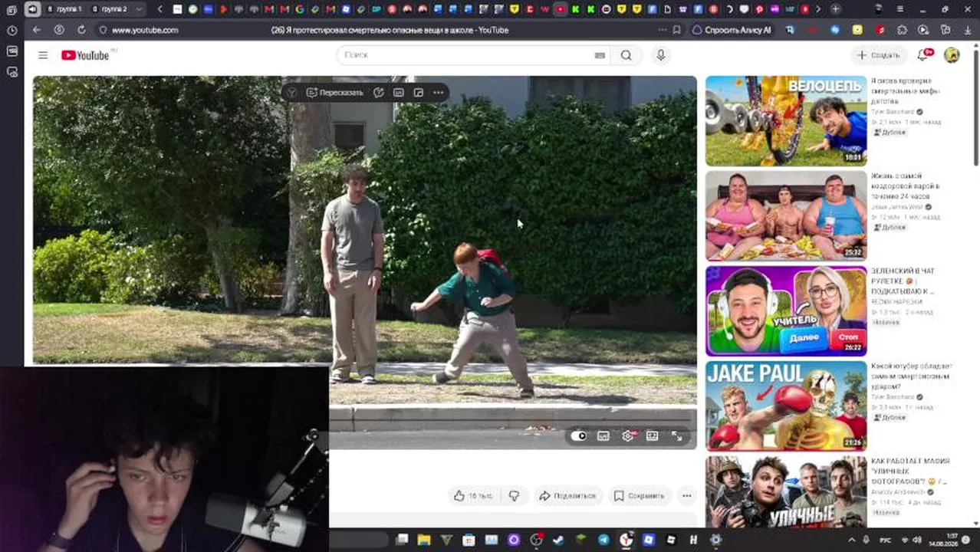Open the account avatar menu
980x552 pixels.
point(952,55)
